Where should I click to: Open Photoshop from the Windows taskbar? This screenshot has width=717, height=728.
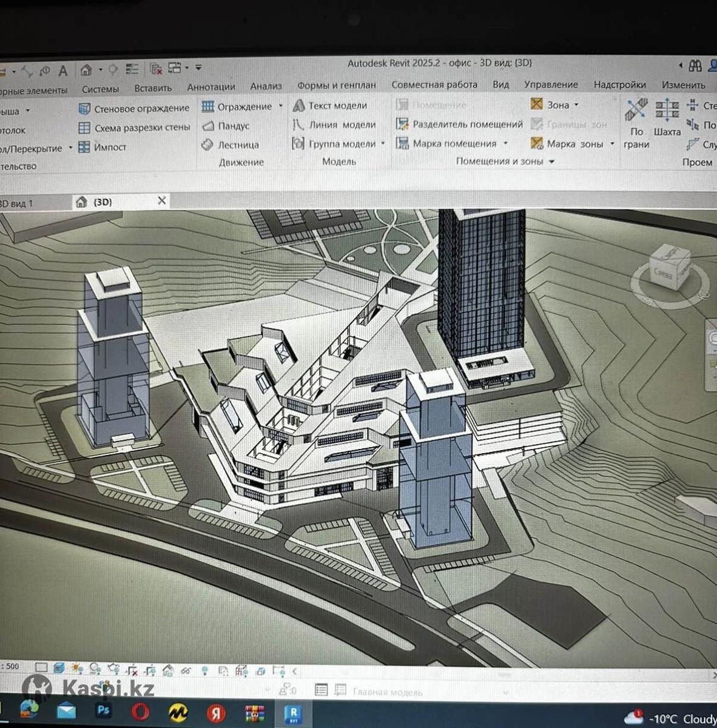103,710
